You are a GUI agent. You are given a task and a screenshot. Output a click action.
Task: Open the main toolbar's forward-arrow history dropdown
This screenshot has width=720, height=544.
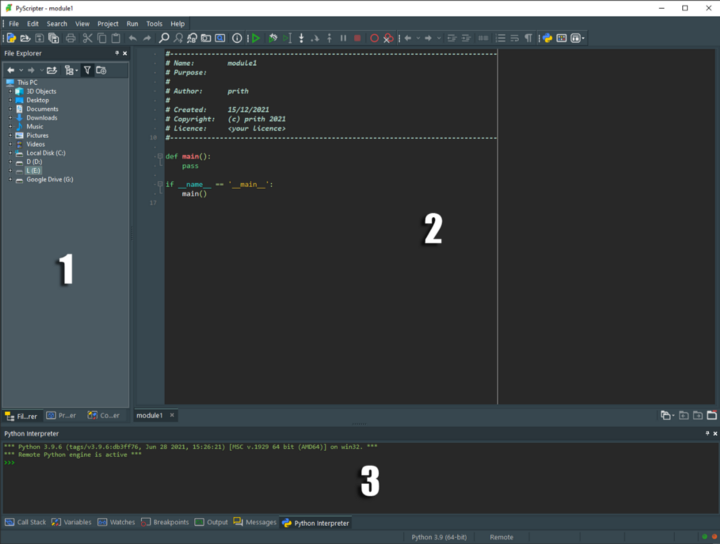point(439,39)
